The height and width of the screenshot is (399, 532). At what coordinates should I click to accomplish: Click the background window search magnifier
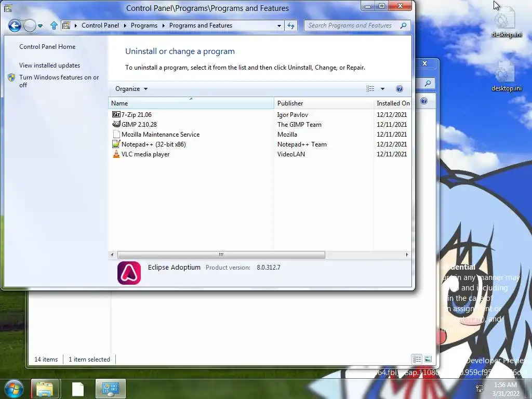coord(428,83)
